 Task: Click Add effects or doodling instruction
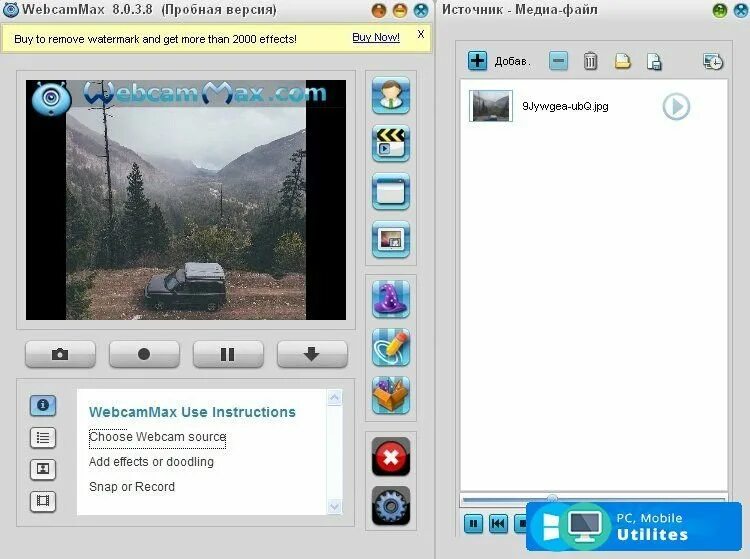click(x=151, y=462)
